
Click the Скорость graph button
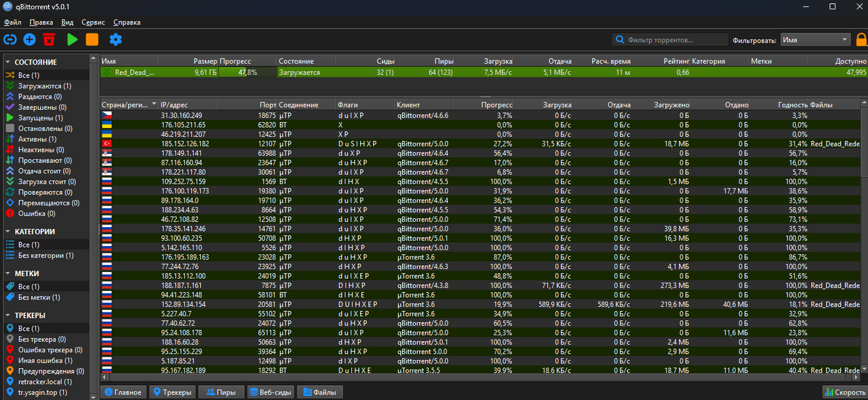(x=844, y=392)
